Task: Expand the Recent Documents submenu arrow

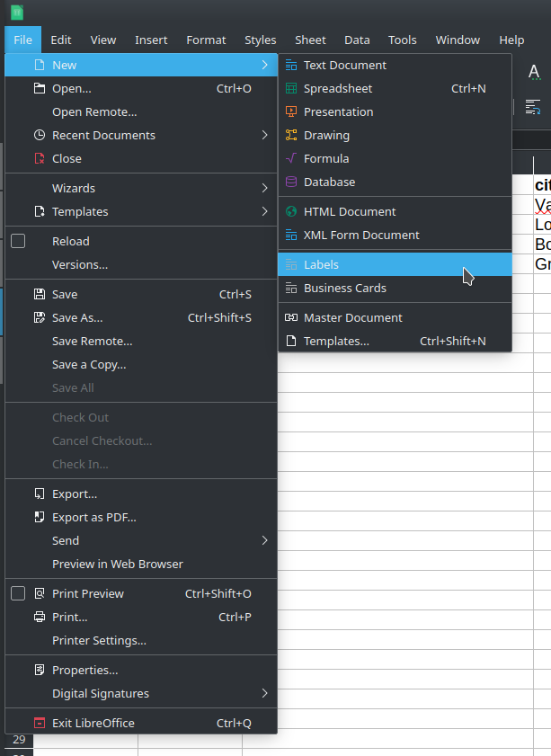Action: (x=264, y=135)
